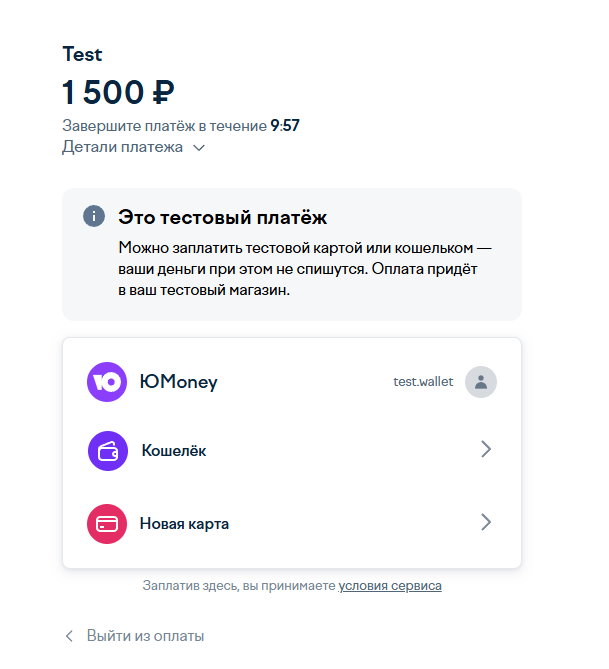Expand Детали платежа with the chevron
This screenshot has width=609, height=669.
point(199,148)
